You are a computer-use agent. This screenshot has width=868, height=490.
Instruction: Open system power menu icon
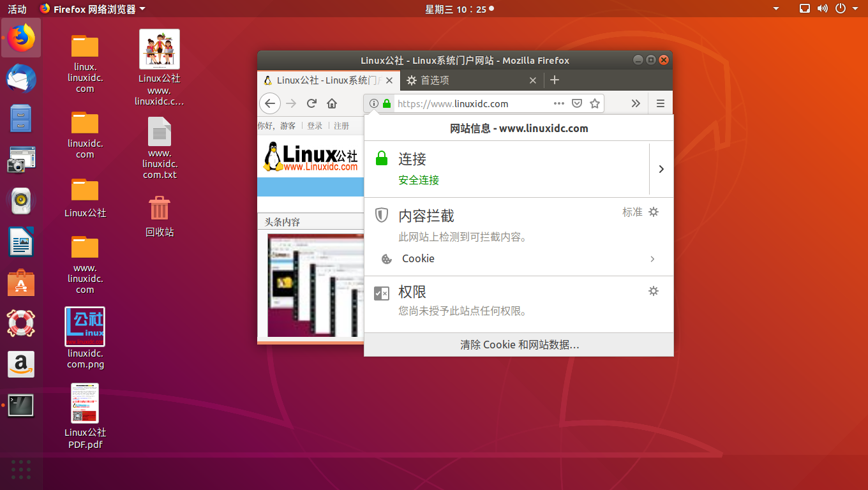841,9
